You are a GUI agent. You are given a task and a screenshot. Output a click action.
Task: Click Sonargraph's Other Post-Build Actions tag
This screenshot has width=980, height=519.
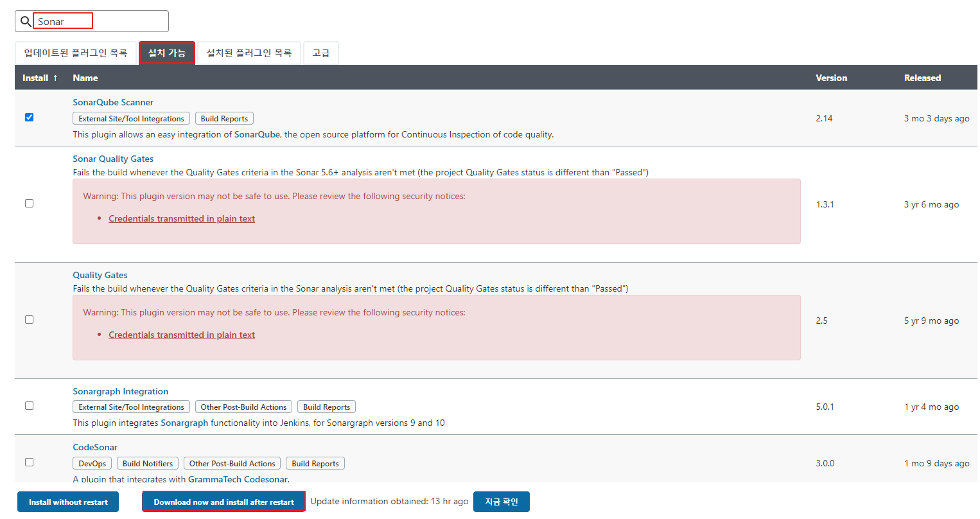point(243,407)
